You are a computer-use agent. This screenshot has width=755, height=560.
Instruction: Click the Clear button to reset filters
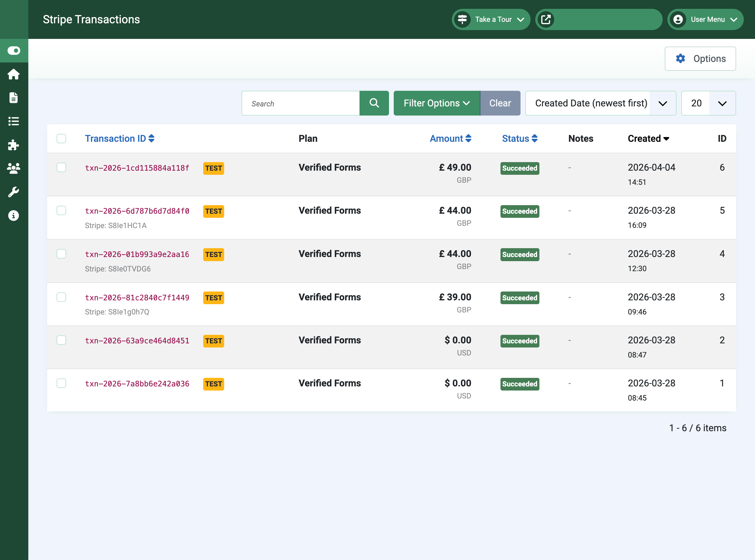(x=500, y=103)
